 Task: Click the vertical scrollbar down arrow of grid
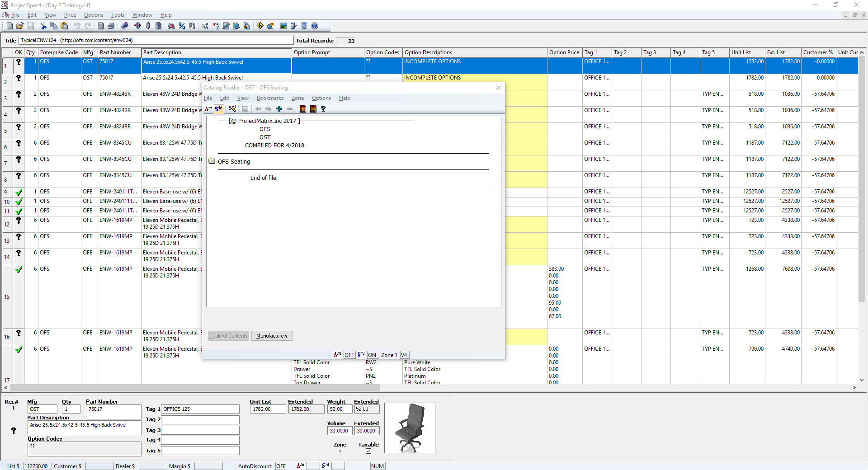(862, 380)
